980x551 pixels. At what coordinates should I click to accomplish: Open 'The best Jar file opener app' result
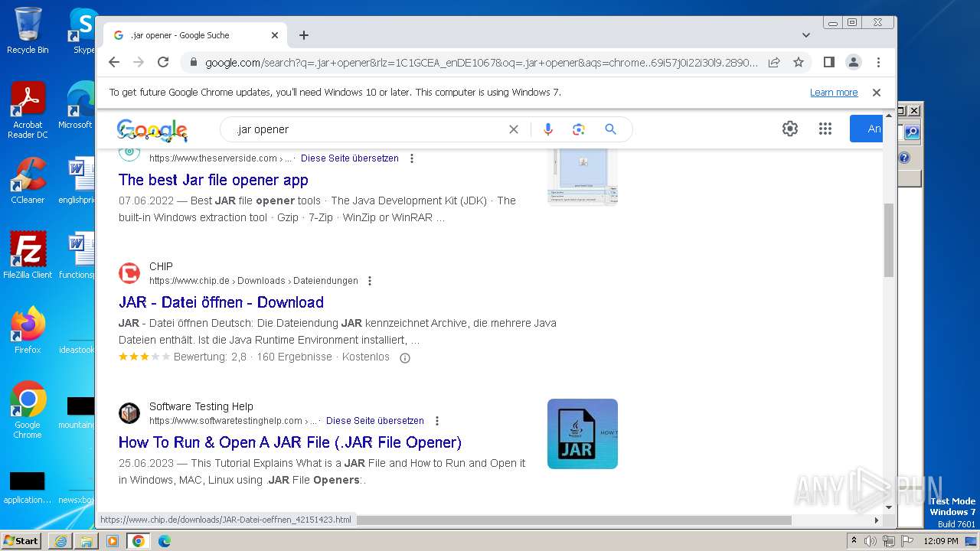214,180
